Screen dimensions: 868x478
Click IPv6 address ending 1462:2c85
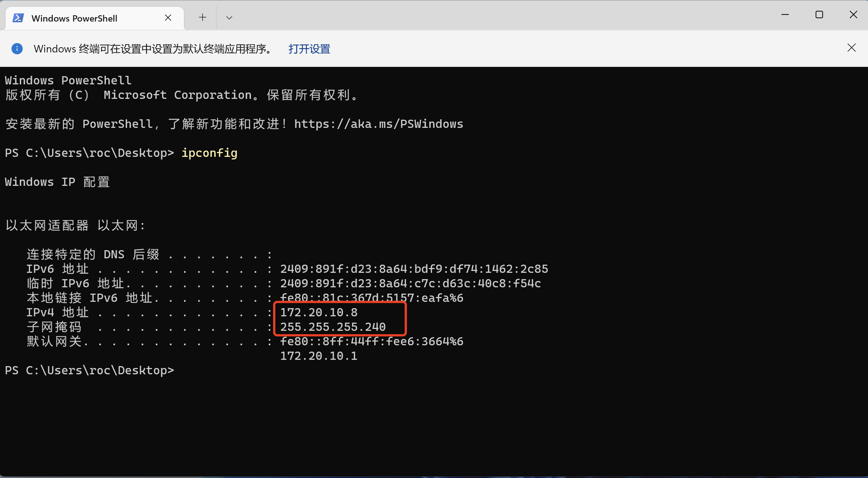click(x=414, y=269)
